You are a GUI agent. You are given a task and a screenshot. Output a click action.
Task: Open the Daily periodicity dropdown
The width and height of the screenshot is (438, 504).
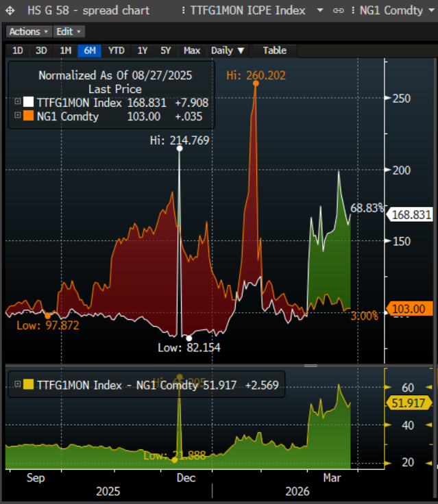(x=228, y=51)
